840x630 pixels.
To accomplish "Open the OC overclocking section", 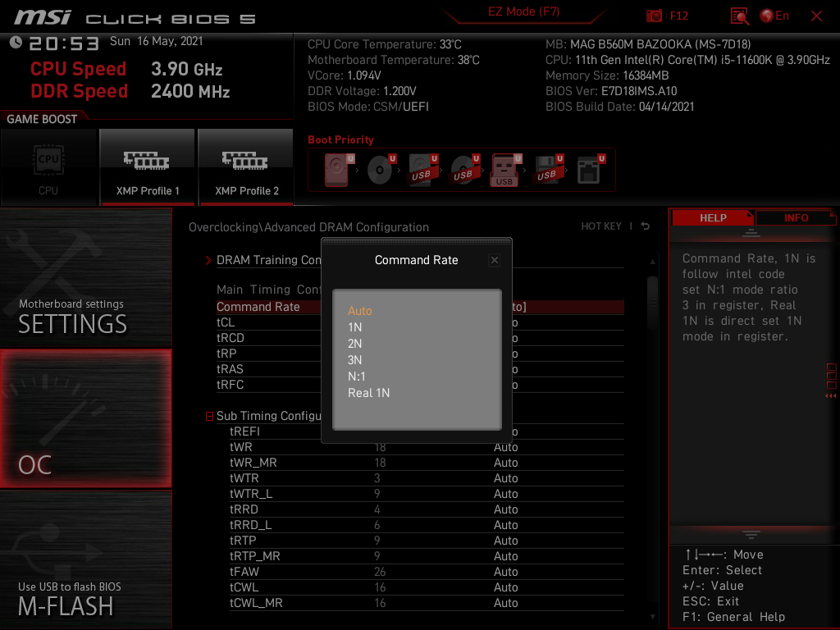I will [x=85, y=418].
